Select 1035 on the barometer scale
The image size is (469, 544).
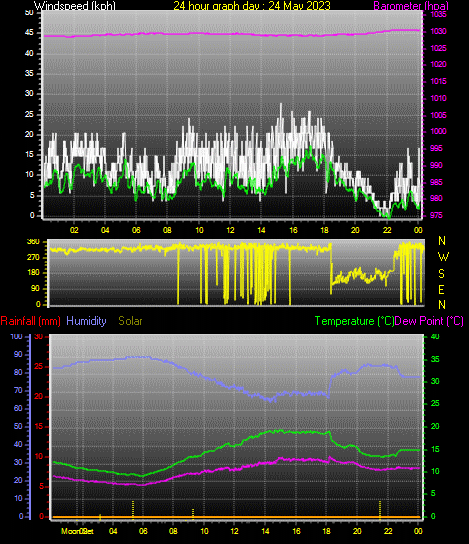coord(438,15)
